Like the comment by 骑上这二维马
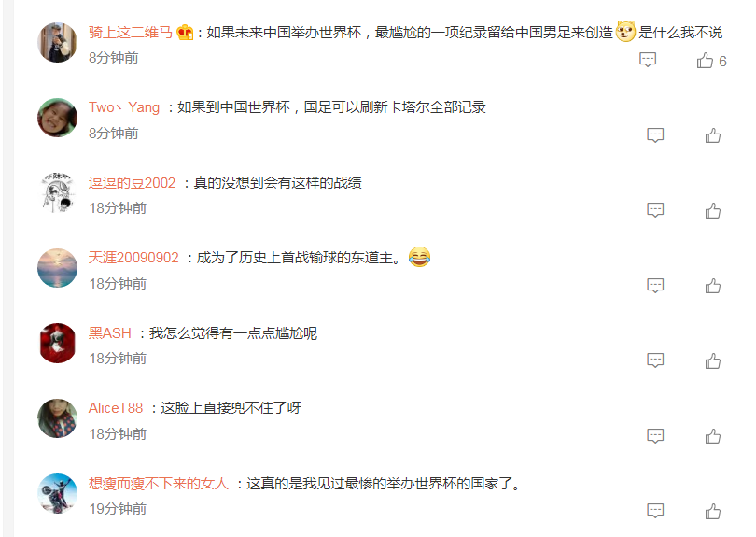 pos(705,61)
